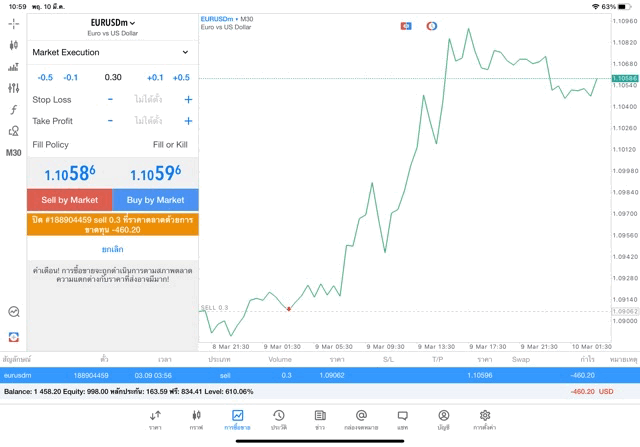Expand the EURUSDm symbol selector
Viewport: 640px width, 447px height.
113,23
